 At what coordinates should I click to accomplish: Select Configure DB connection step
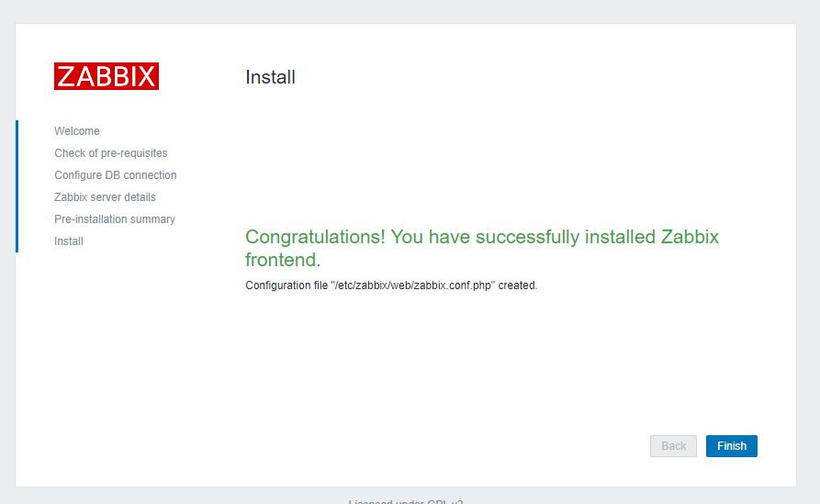(116, 175)
